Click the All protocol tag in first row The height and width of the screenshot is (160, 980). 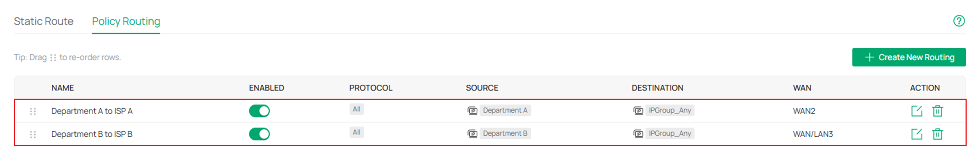pyautogui.click(x=356, y=109)
